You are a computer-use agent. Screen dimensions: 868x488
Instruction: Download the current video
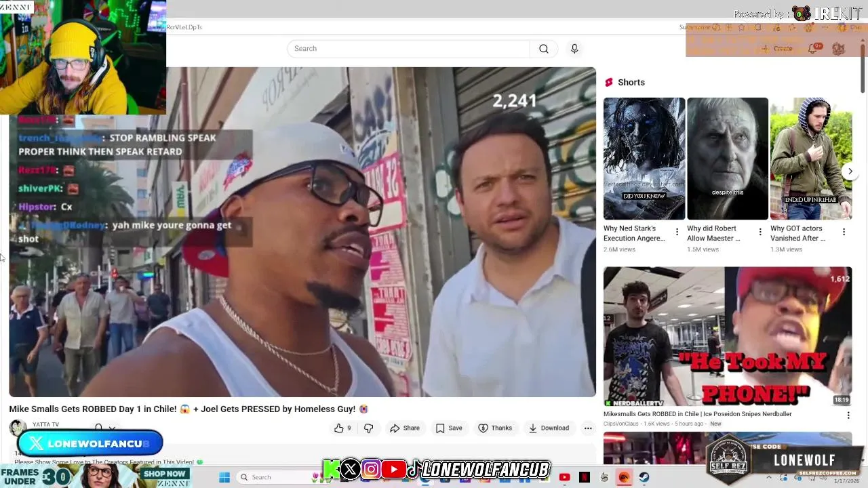tap(549, 428)
